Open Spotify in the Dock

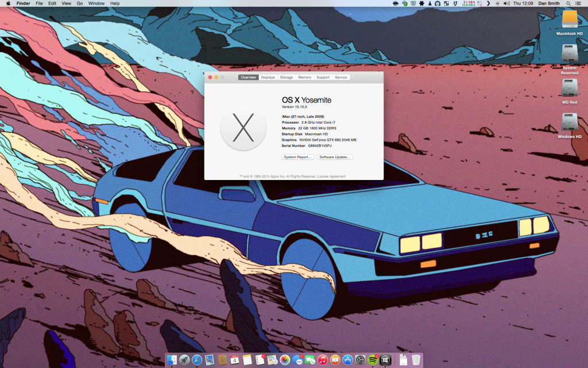tap(373, 360)
